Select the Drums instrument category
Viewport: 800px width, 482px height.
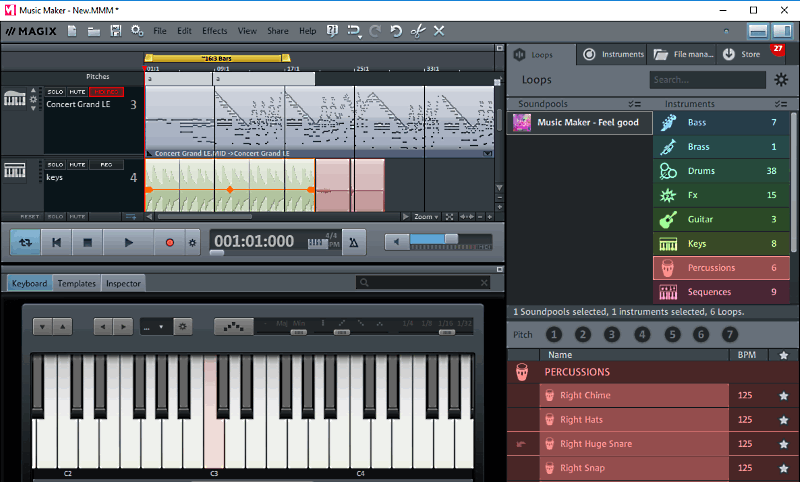pos(721,171)
